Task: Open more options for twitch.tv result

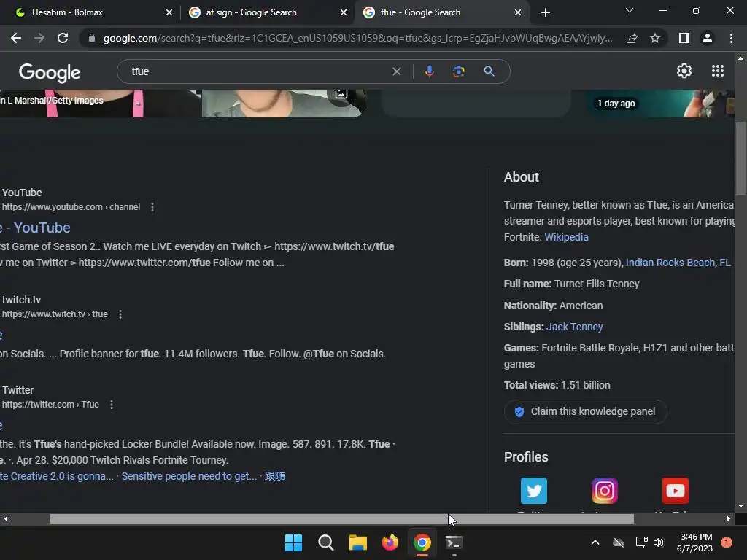Action: point(120,314)
